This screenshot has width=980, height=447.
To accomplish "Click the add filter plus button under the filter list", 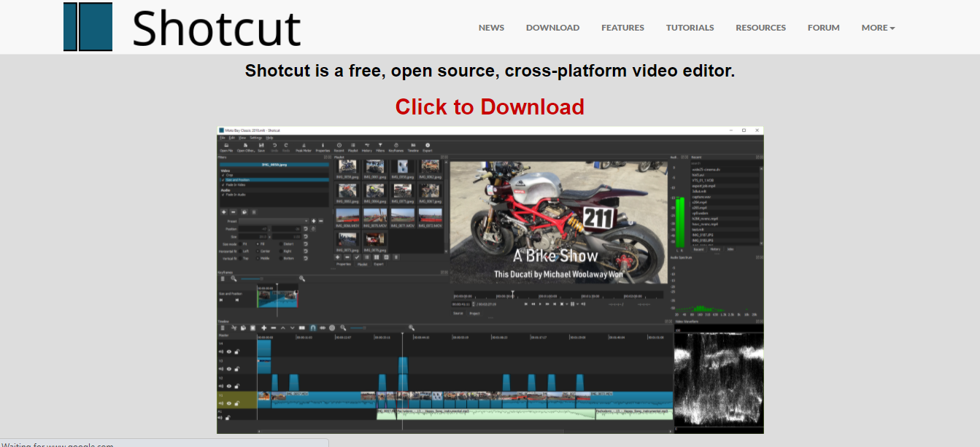I will coord(224,212).
